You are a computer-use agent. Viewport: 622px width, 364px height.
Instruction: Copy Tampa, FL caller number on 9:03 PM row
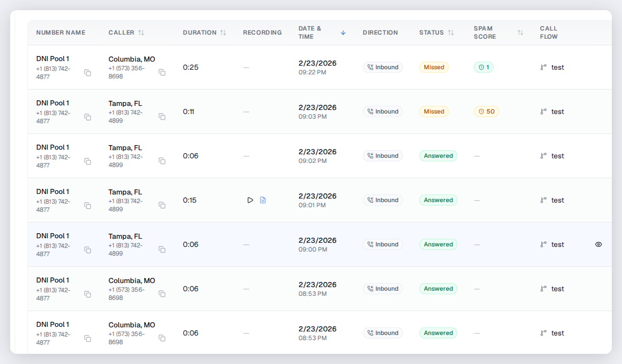(162, 117)
